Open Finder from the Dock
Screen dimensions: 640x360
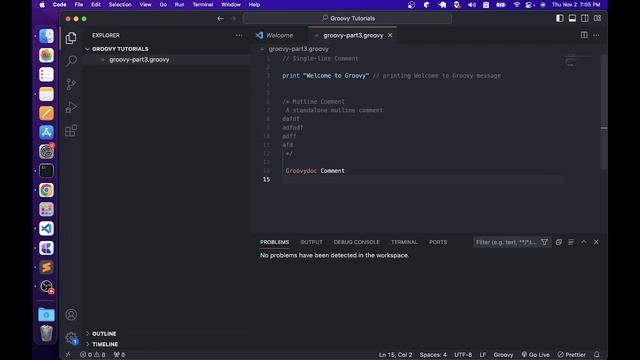[47, 36]
